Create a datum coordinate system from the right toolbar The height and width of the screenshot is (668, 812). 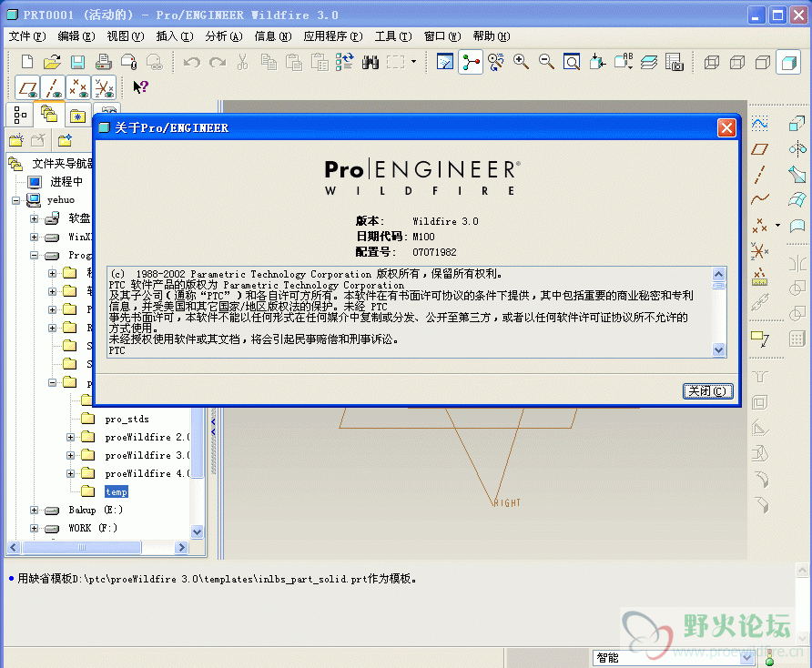(x=760, y=251)
